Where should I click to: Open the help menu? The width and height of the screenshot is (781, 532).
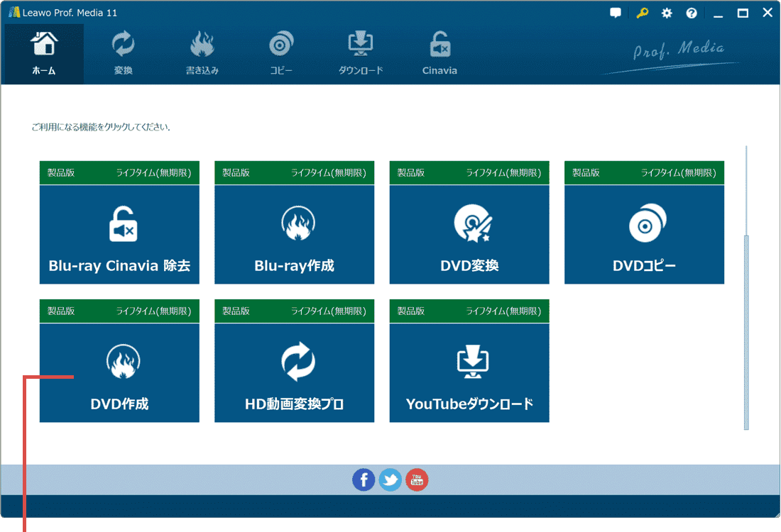coord(691,13)
